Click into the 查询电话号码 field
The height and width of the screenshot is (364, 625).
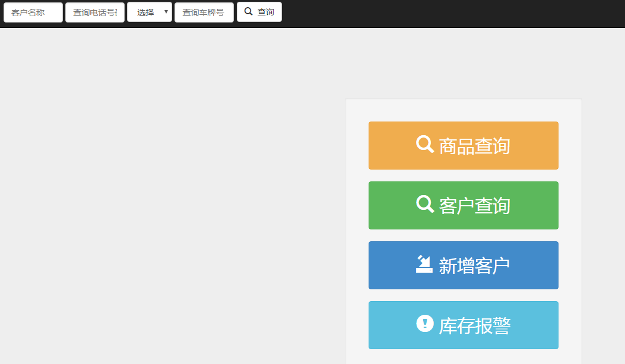coord(95,12)
